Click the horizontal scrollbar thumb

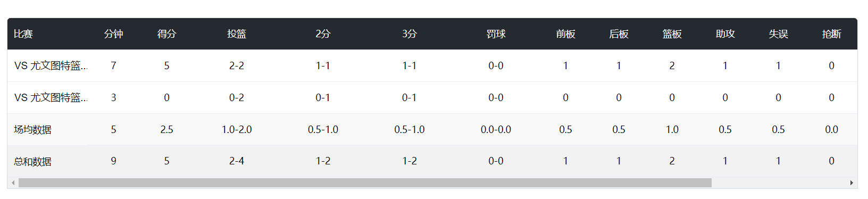365,183
